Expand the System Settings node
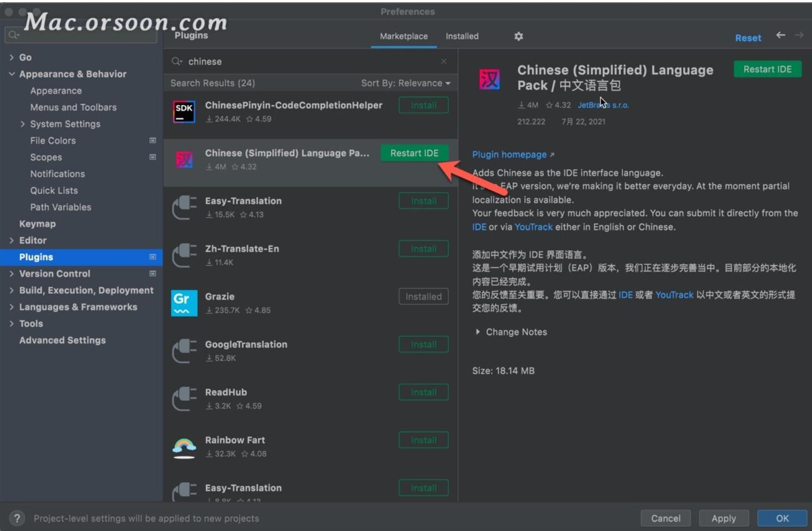 pyautogui.click(x=22, y=124)
